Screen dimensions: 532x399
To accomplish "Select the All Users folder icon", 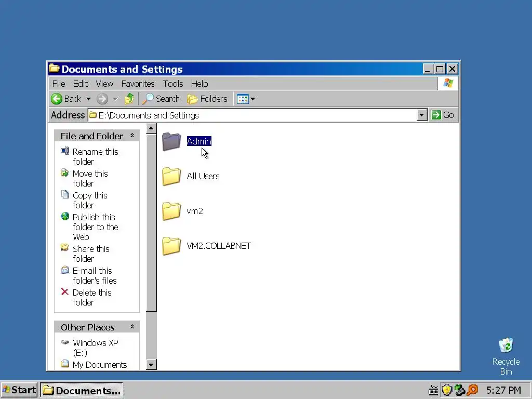I will (x=171, y=176).
